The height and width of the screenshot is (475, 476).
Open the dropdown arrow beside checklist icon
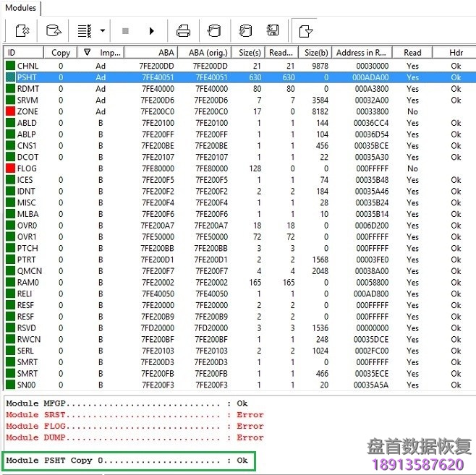(x=103, y=30)
